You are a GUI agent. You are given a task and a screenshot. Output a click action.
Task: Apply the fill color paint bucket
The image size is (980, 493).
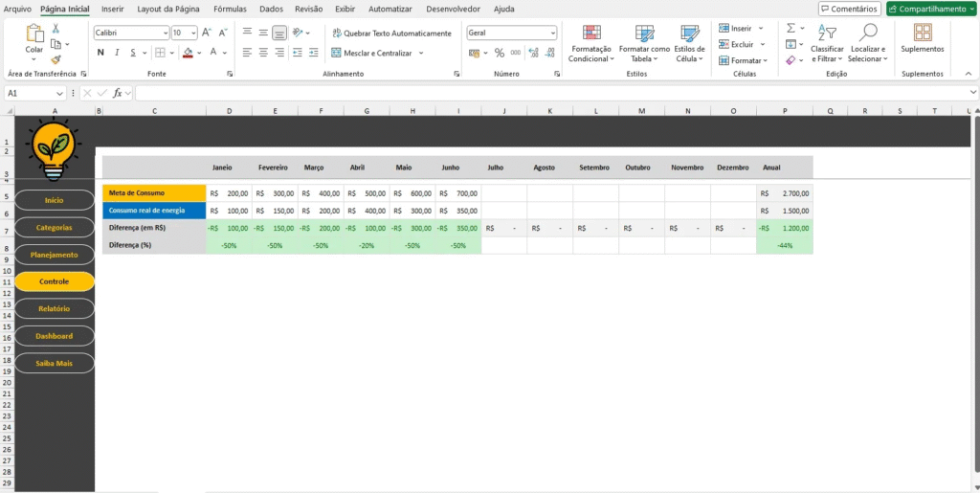[188, 53]
